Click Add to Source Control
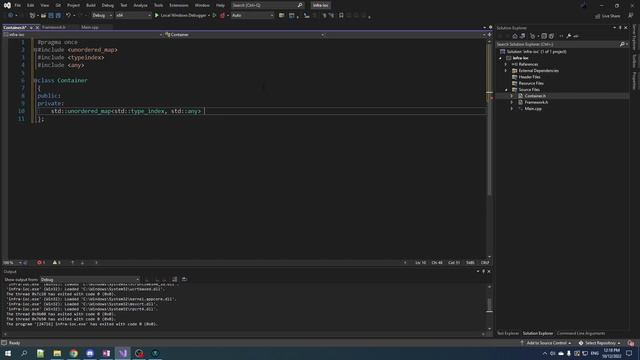Image resolution: width=640 pixels, height=360 pixels. [546, 343]
